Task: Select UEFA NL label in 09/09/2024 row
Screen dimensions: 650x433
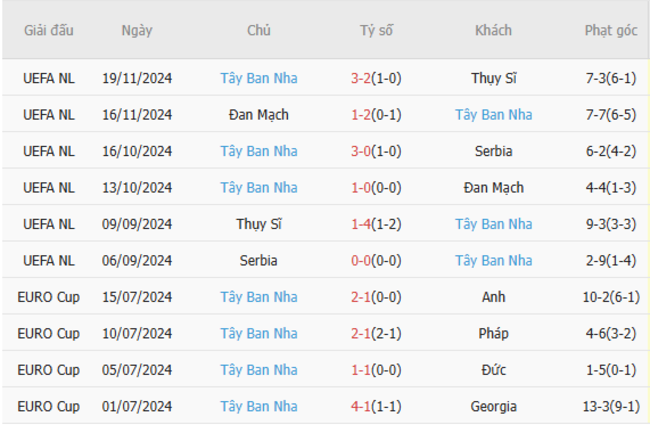Action: [x=49, y=224]
